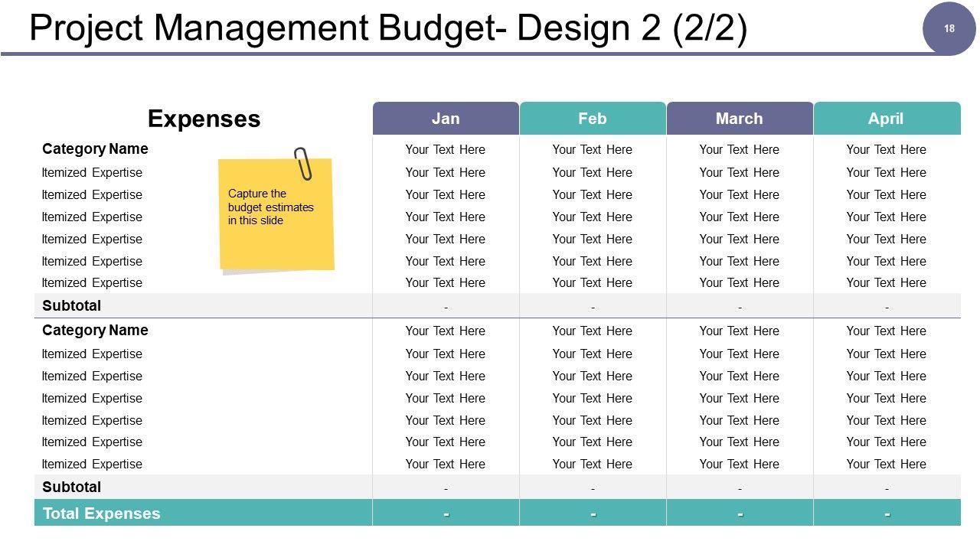Select the Jan column header
Viewport: 980px width, 551px height.
coord(446,119)
